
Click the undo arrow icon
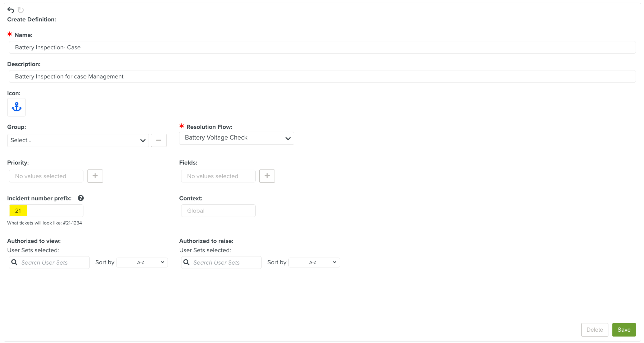pos(11,10)
